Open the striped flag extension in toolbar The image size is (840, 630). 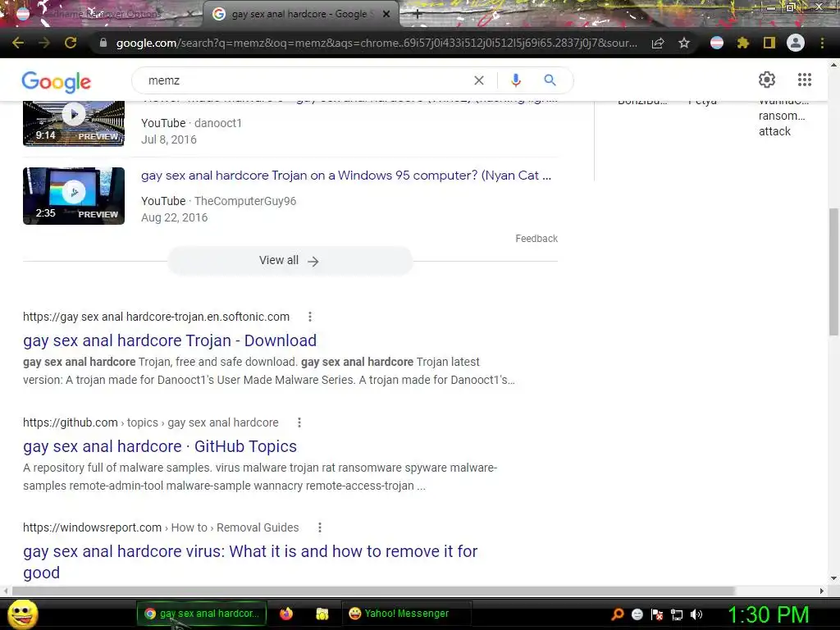(717, 43)
